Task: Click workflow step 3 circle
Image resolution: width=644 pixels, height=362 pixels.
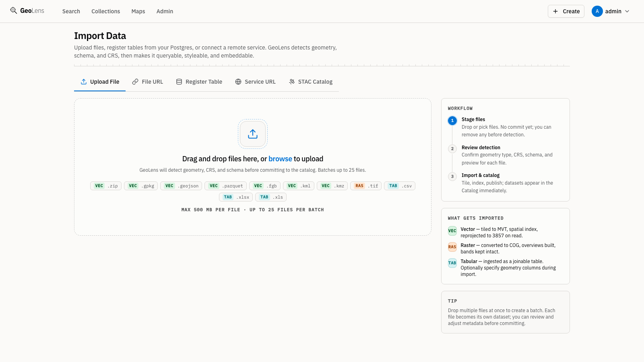Action: [452, 177]
